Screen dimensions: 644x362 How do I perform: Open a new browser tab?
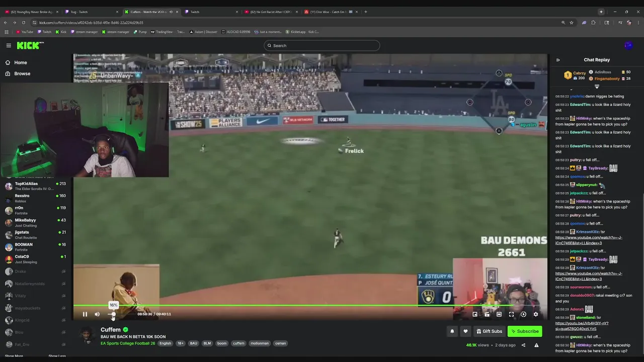(366, 12)
